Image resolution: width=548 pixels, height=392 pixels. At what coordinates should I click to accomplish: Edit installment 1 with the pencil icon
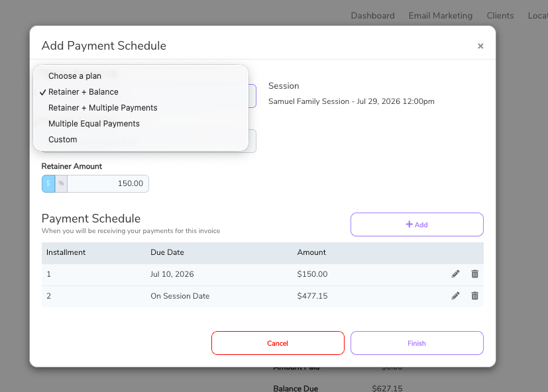tap(455, 274)
